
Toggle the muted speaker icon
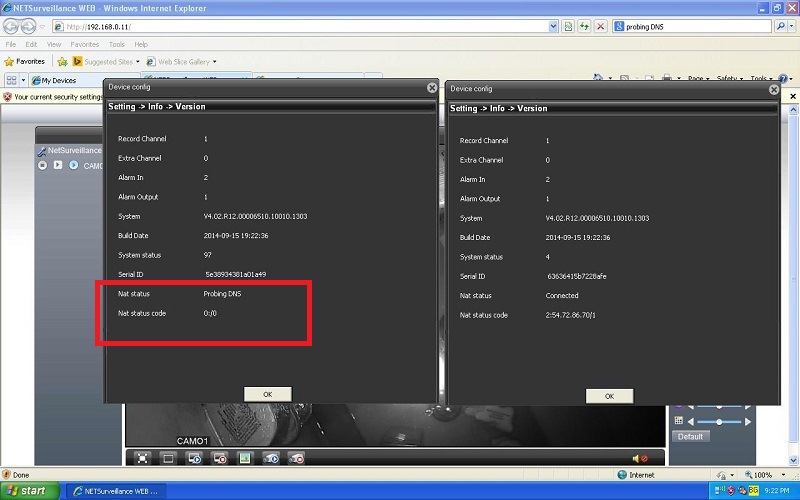(x=640, y=459)
